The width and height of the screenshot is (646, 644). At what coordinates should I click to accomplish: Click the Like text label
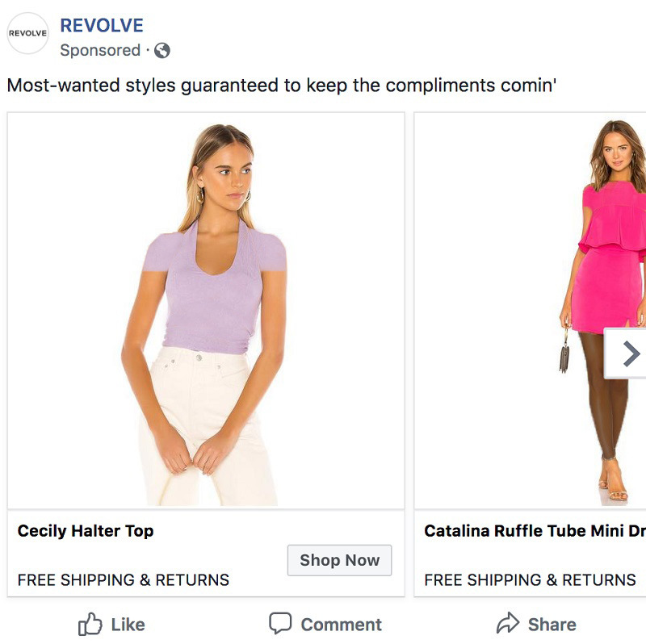point(128,625)
